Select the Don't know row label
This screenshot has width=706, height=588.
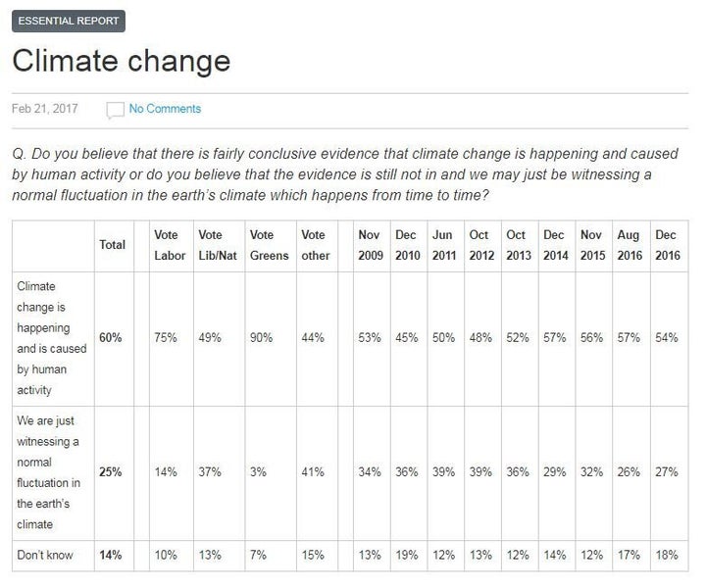pos(45,555)
